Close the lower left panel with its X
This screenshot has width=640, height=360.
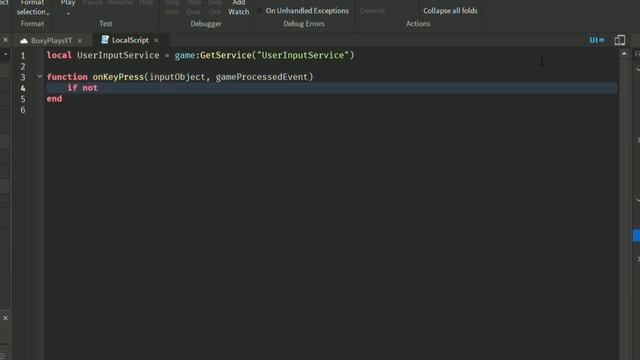(x=5, y=318)
